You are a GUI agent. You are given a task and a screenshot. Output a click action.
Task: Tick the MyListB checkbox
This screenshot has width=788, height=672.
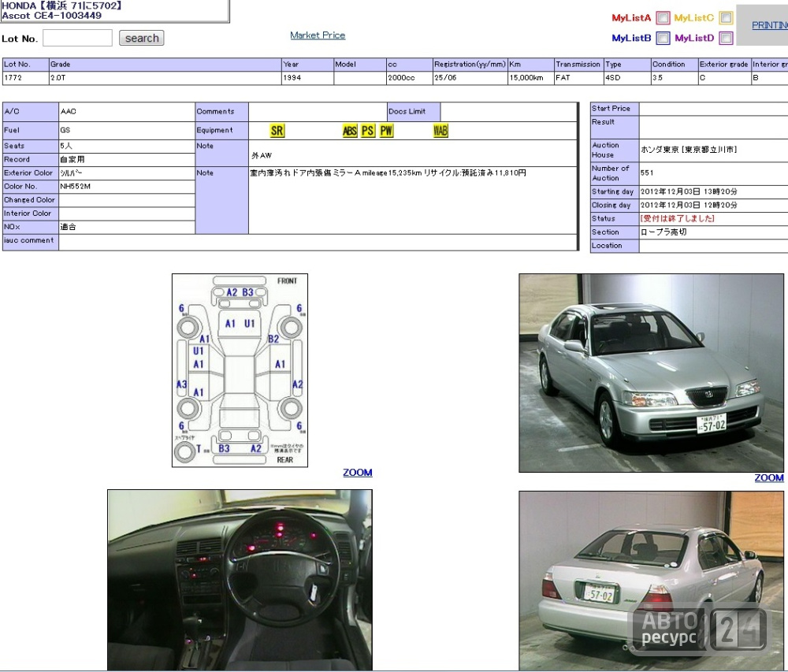click(x=663, y=38)
